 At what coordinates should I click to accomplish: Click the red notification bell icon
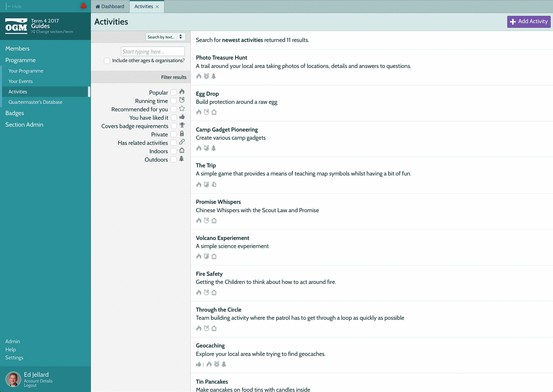tap(83, 6)
